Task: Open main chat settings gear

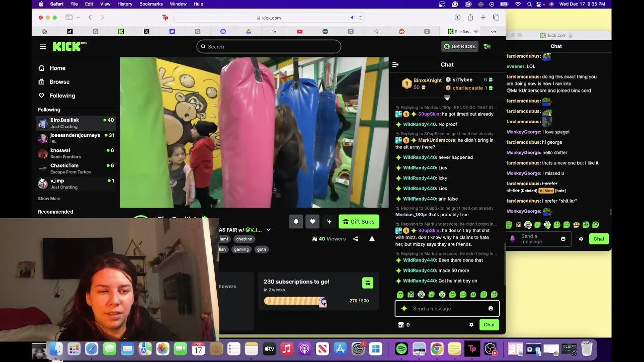Action: (471, 325)
